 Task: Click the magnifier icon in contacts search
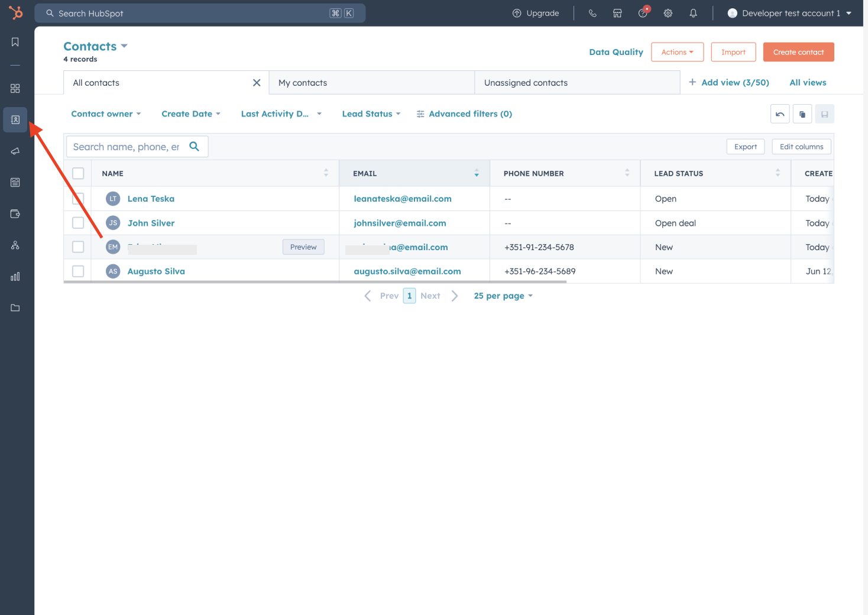pos(194,146)
